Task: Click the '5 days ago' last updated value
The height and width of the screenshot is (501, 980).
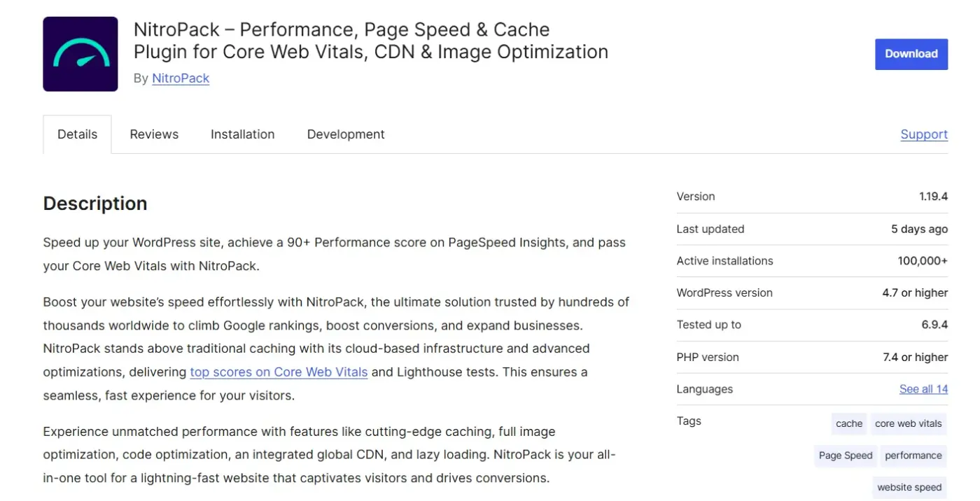Action: point(919,229)
